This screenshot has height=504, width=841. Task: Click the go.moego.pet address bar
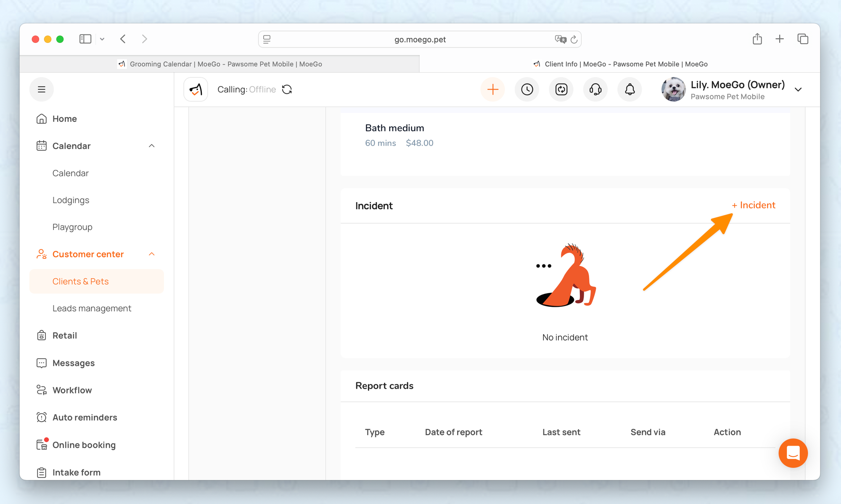[419, 40]
